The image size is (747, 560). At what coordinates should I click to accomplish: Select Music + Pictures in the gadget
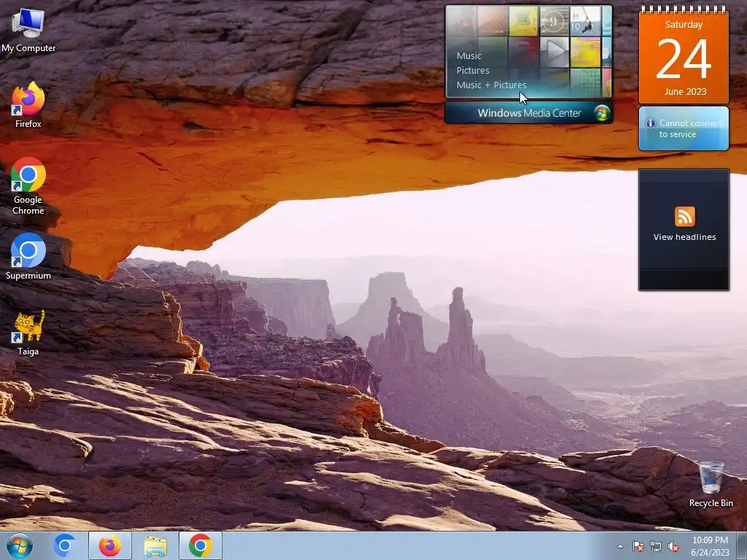click(491, 85)
